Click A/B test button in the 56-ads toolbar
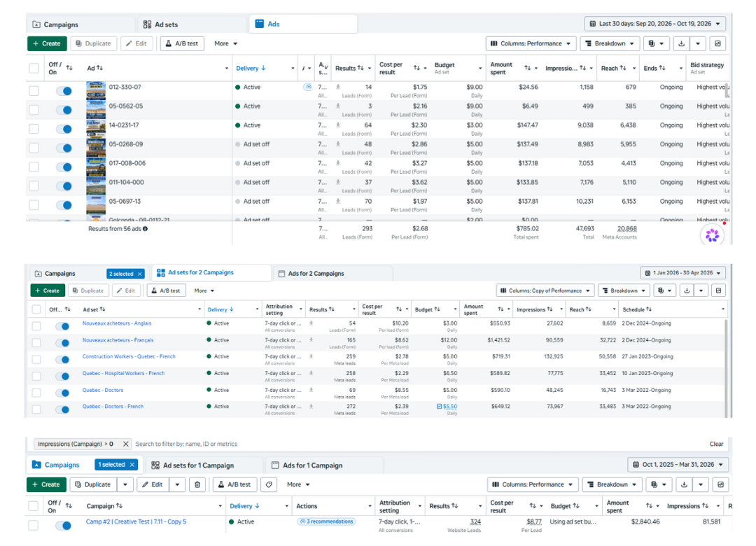Screen dimensions: 756x546 [182, 43]
